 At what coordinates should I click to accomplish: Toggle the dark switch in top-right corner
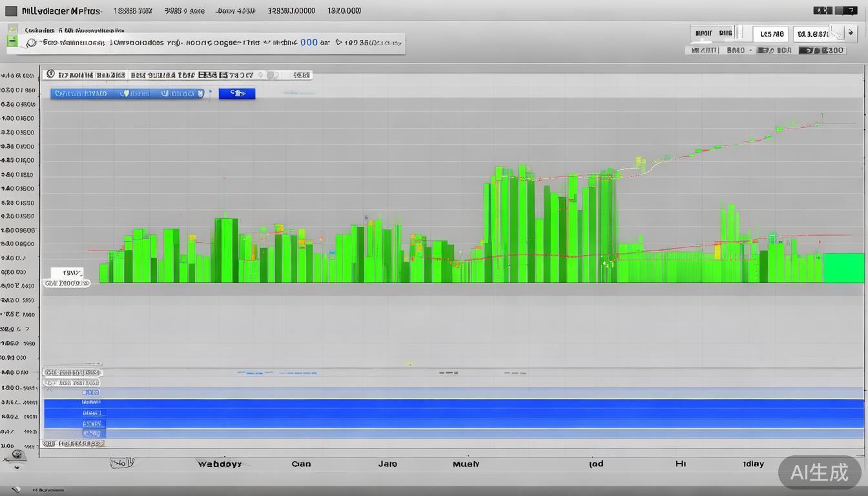point(822,10)
